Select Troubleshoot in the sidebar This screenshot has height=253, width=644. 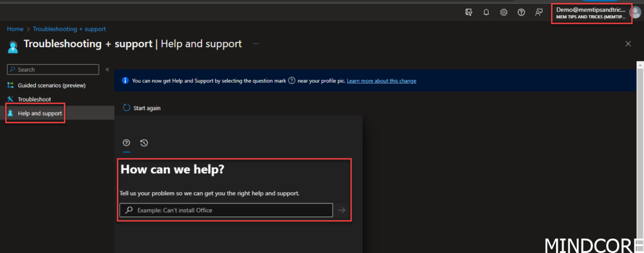point(35,99)
